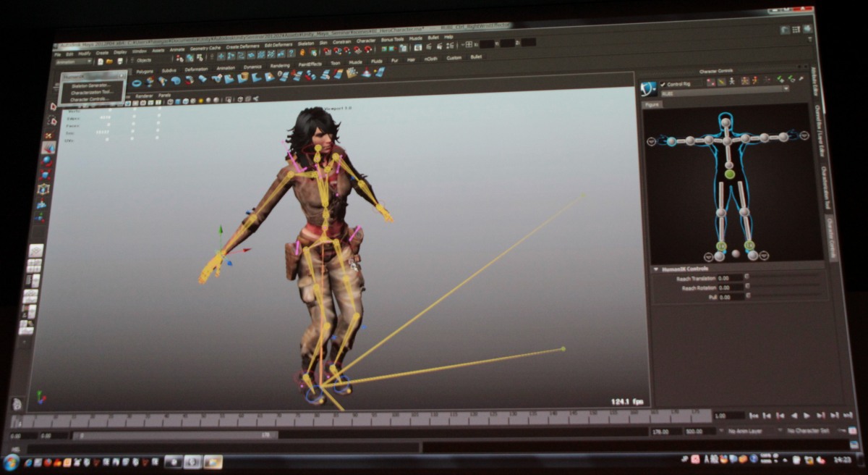Image resolution: width=868 pixels, height=475 pixels.
Task: Switch to the PaintEffects shelf tab
Action: click(x=310, y=64)
